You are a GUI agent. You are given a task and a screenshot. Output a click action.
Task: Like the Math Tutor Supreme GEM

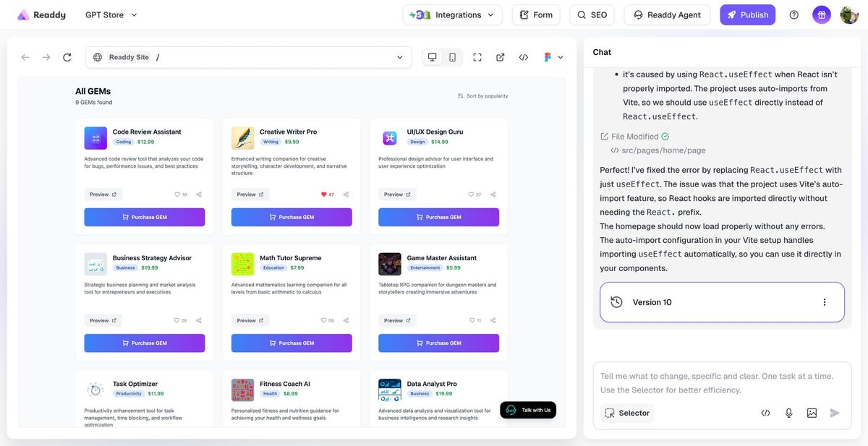tap(327, 320)
